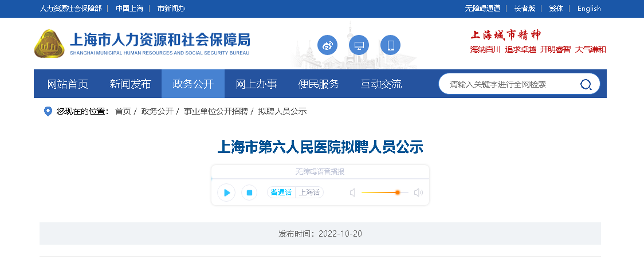Switch site language to English
The width and height of the screenshot is (644, 259).
pos(589,9)
